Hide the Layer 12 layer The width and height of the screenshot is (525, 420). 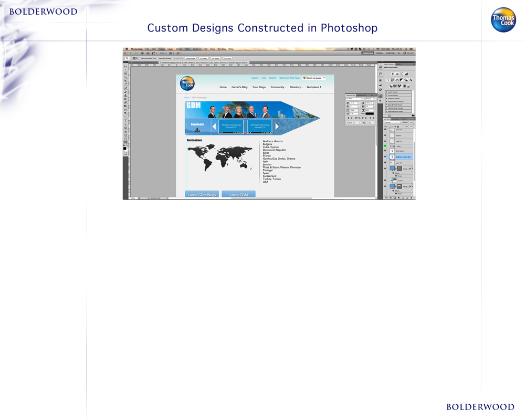click(x=385, y=141)
